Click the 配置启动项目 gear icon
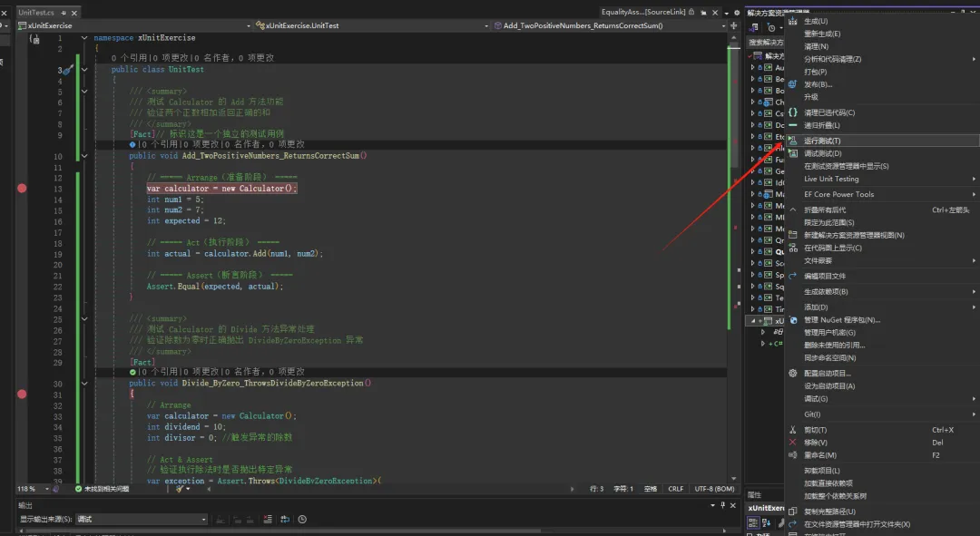This screenshot has height=536, width=980. (792, 373)
